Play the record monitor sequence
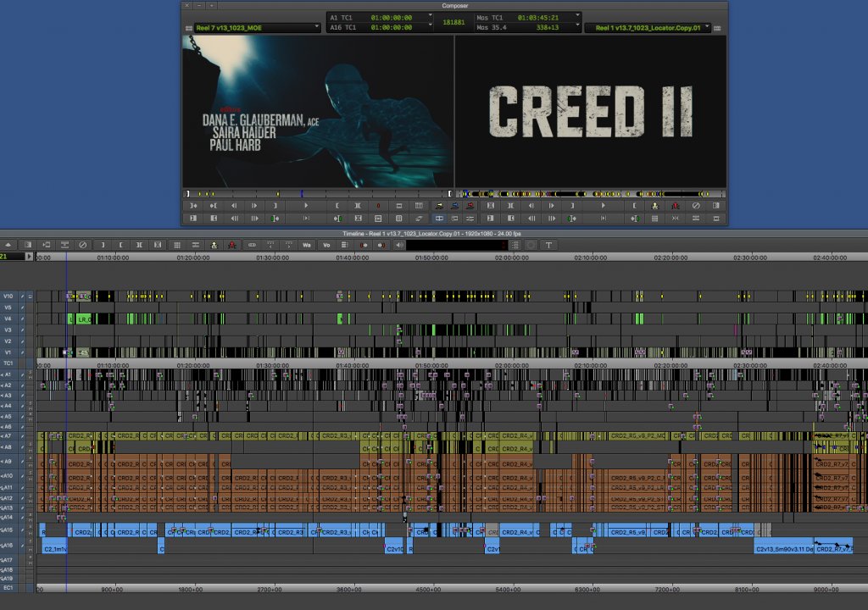Screen dimensions: 868x610 tap(603, 205)
